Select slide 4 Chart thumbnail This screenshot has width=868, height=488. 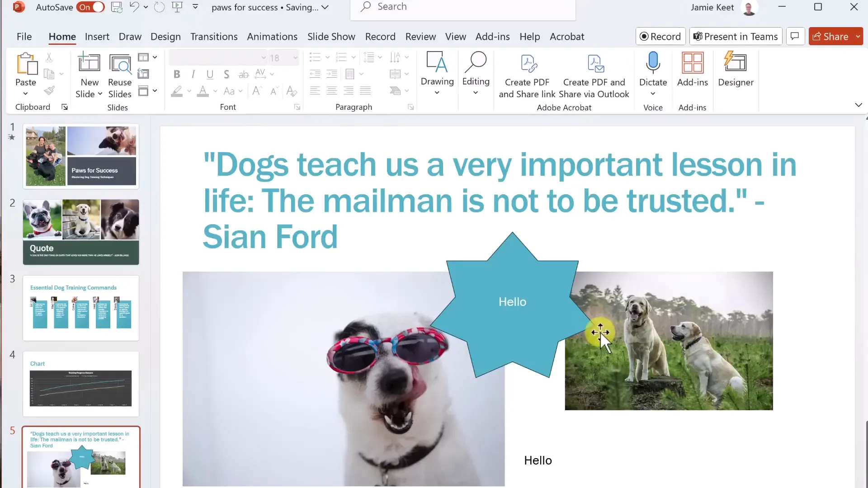pyautogui.click(x=81, y=384)
